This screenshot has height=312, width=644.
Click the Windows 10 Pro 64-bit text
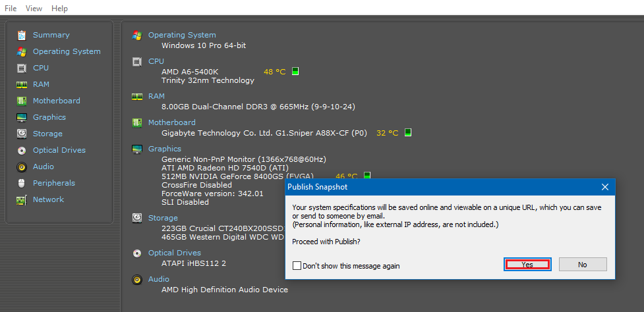tap(204, 45)
